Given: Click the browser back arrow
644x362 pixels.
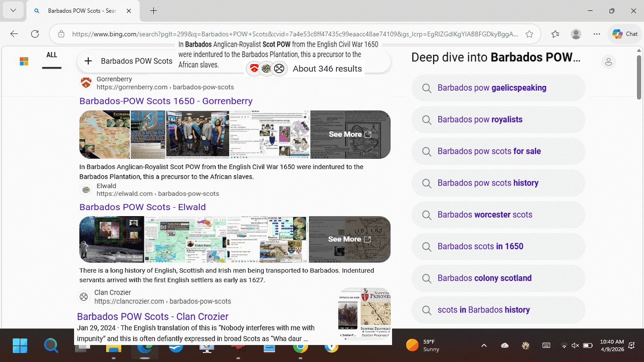Looking at the screenshot, I should click(x=14, y=34).
